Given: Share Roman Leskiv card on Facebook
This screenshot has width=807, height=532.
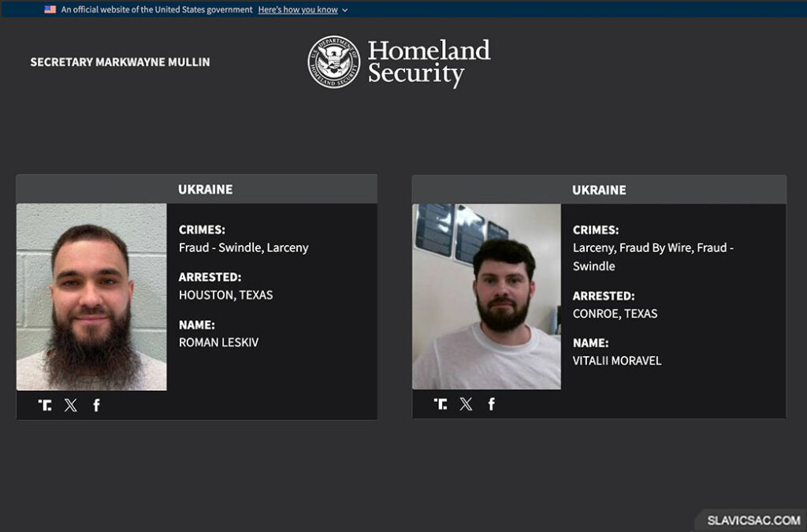Looking at the screenshot, I should 96,405.
